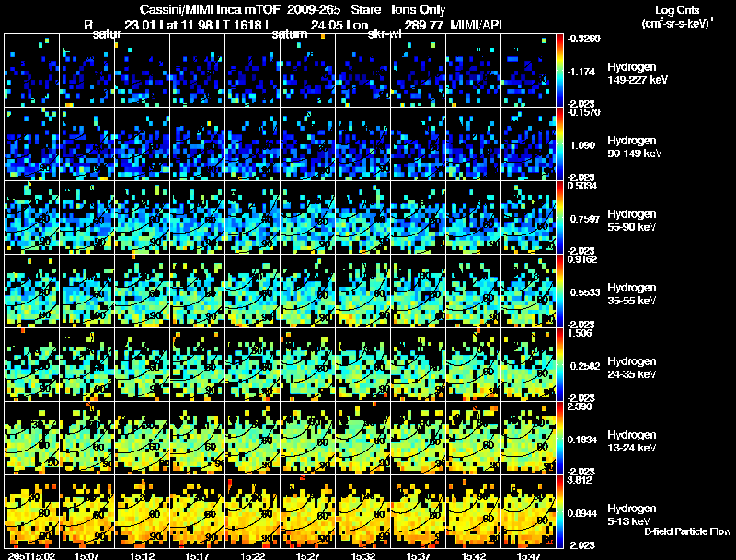The image size is (736, 560).
Task: Open the 35-55 keV panel at 15:22
Action: (252, 291)
